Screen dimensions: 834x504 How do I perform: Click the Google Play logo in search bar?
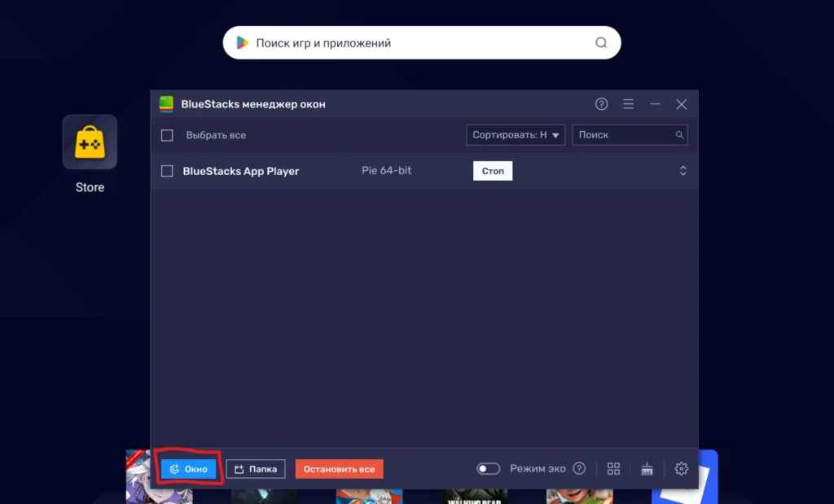(x=242, y=43)
